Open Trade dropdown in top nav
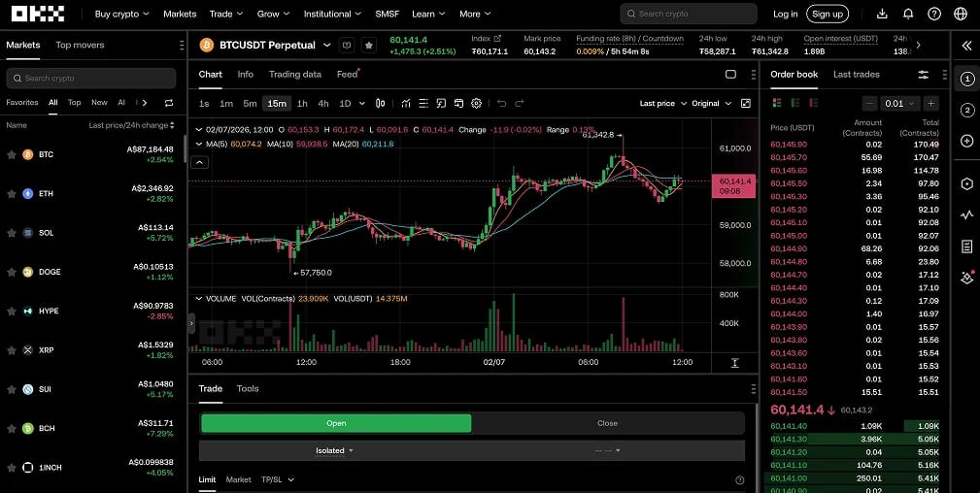 point(226,14)
